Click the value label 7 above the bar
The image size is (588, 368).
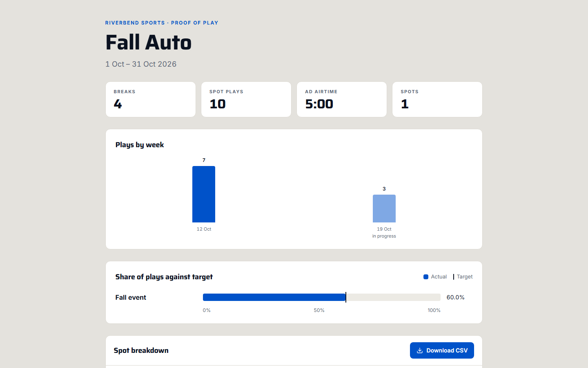pyautogui.click(x=204, y=160)
